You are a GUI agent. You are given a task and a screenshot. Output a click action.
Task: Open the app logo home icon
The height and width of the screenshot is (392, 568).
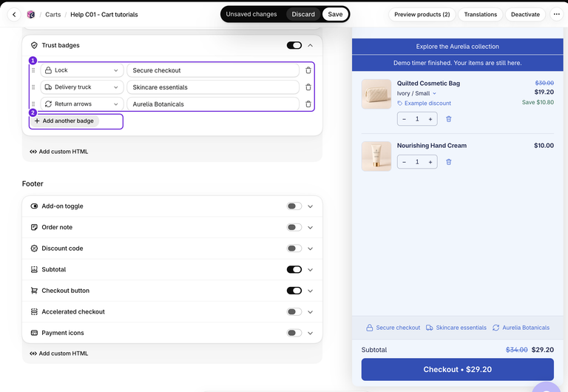pyautogui.click(x=31, y=15)
